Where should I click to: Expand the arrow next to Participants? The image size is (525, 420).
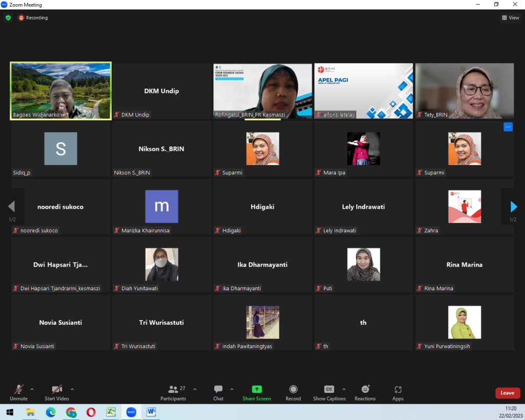point(195,389)
